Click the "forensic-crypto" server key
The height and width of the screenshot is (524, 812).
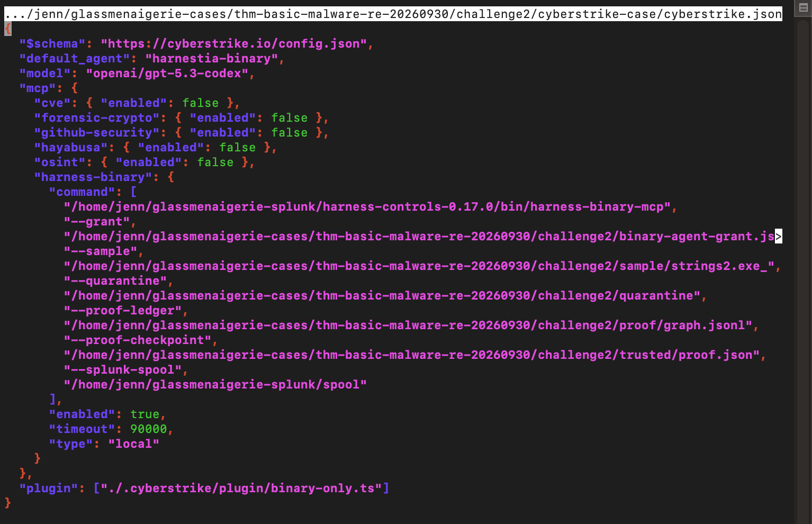tap(97, 118)
